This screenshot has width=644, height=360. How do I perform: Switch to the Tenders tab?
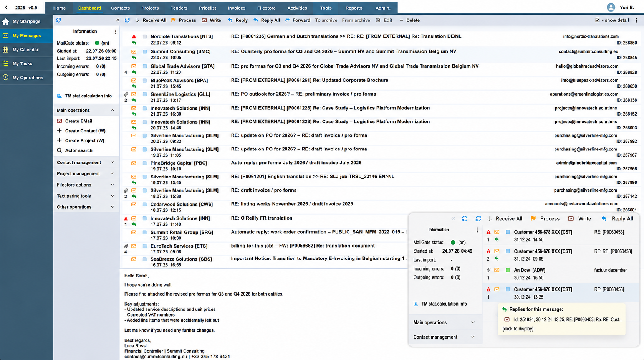179,8
